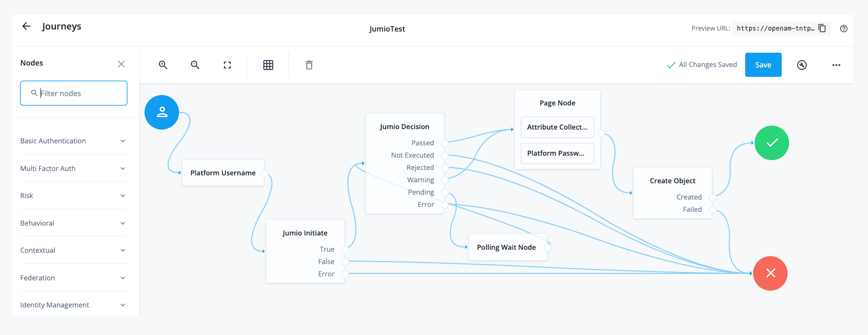Click the grid layout icon

(268, 65)
